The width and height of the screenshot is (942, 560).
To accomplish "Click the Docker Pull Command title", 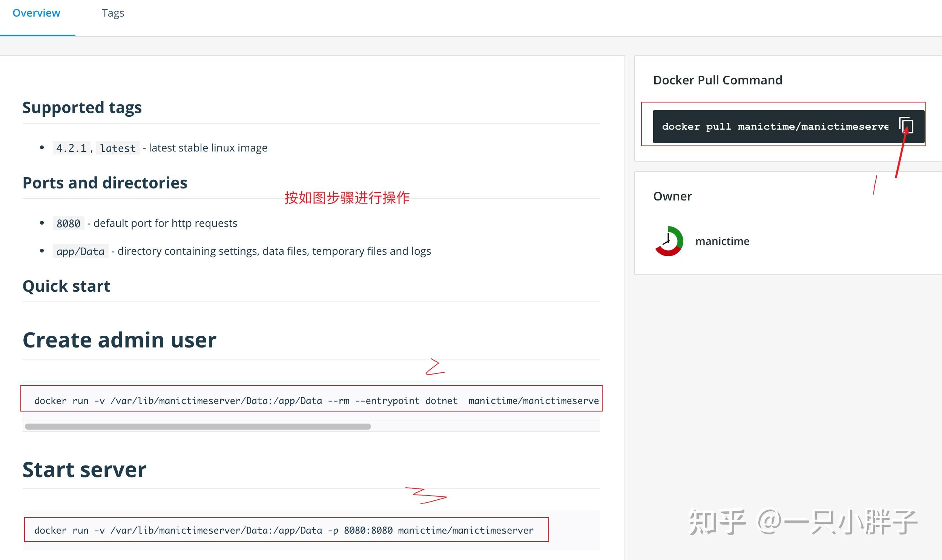I will [717, 80].
